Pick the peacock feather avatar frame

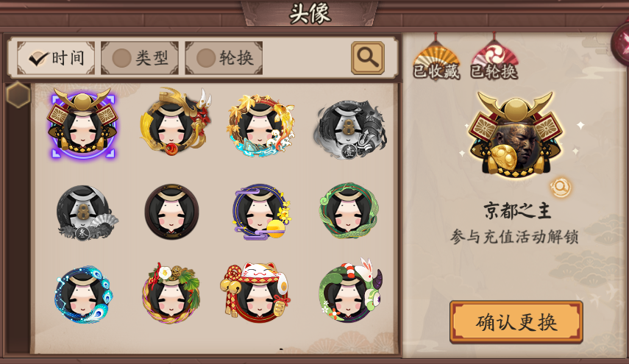[83, 294]
